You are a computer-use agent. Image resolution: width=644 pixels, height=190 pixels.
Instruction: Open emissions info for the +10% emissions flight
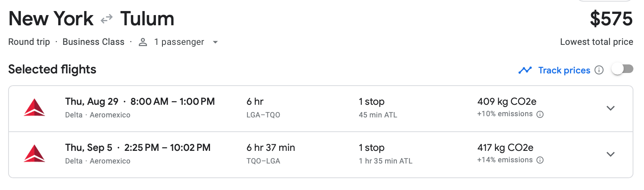point(540,114)
